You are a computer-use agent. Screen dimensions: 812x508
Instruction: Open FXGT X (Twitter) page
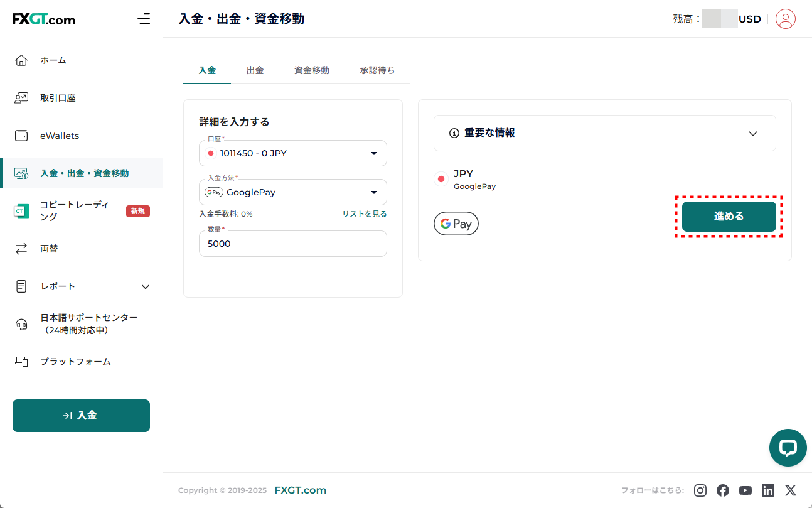791,490
